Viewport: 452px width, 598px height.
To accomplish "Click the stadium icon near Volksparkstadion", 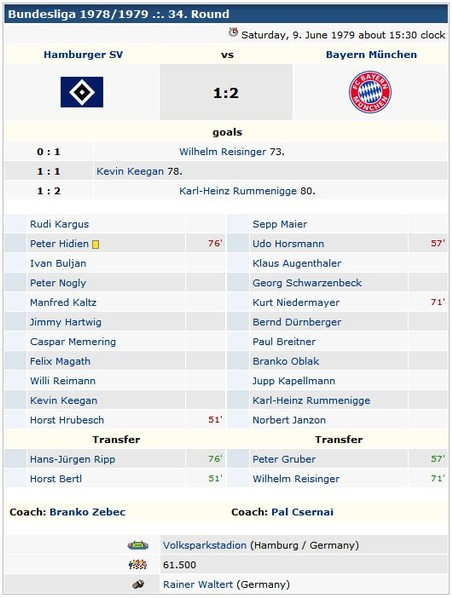I will 138,545.
